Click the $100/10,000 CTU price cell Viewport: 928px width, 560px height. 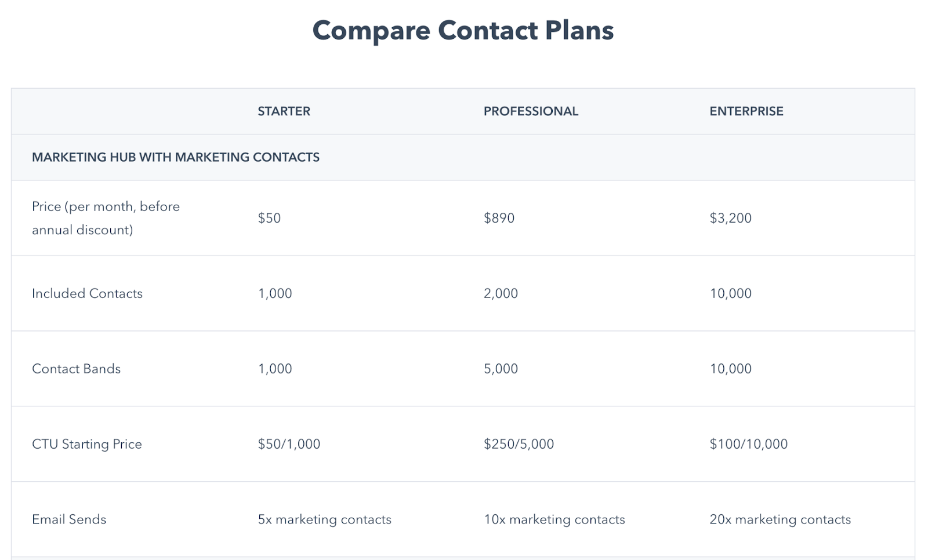749,444
